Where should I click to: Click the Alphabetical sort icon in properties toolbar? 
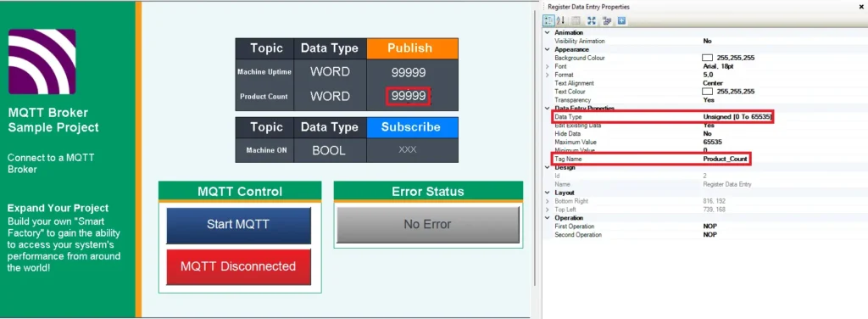[x=561, y=21]
